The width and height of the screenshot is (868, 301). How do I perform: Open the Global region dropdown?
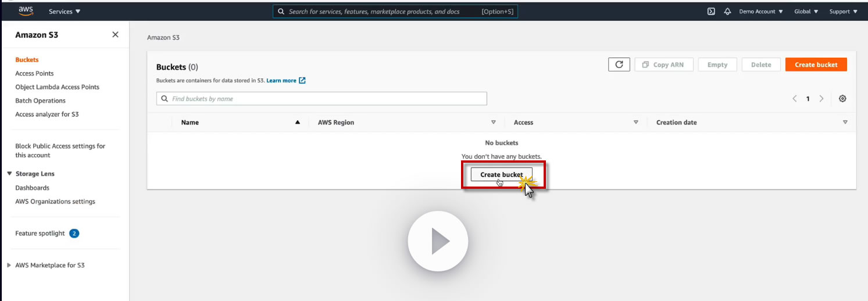point(806,12)
